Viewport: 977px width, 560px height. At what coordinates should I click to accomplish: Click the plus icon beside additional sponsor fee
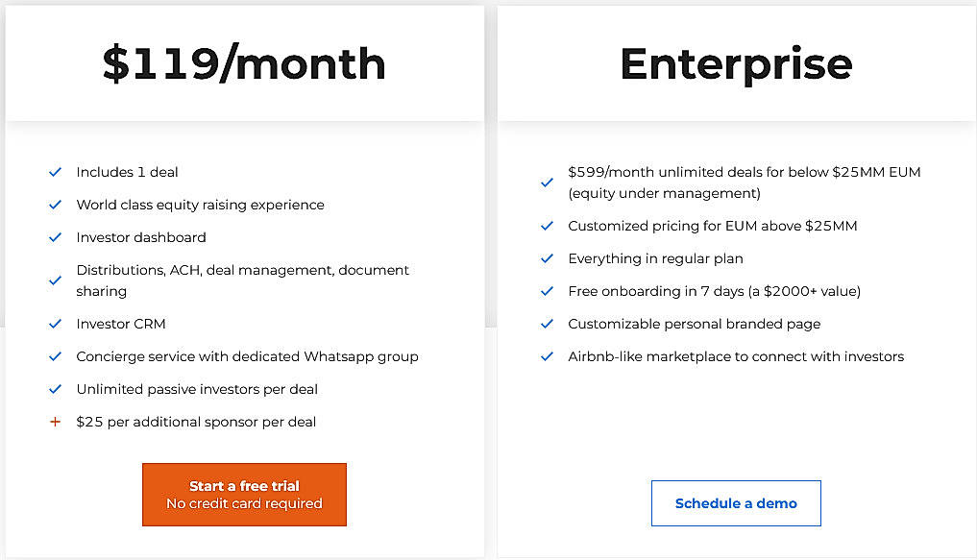56,422
